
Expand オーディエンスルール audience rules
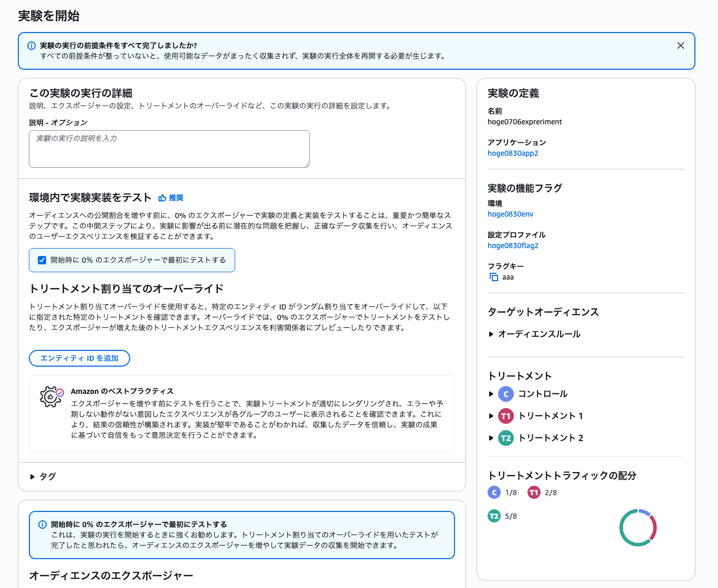[534, 334]
